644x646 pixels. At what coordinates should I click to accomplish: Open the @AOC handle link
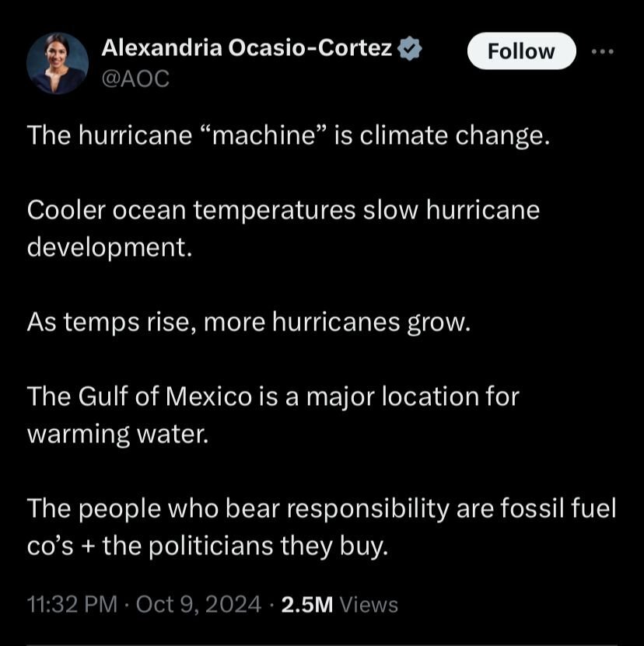(135, 78)
